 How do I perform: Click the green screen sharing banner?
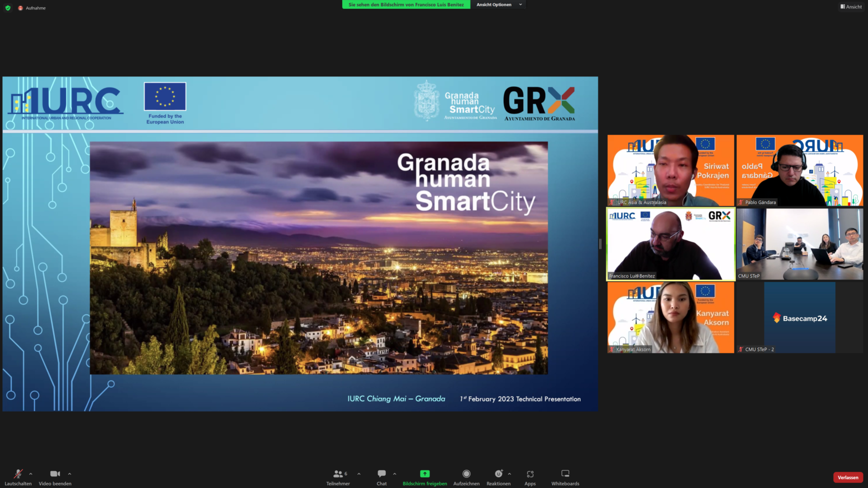click(406, 4)
